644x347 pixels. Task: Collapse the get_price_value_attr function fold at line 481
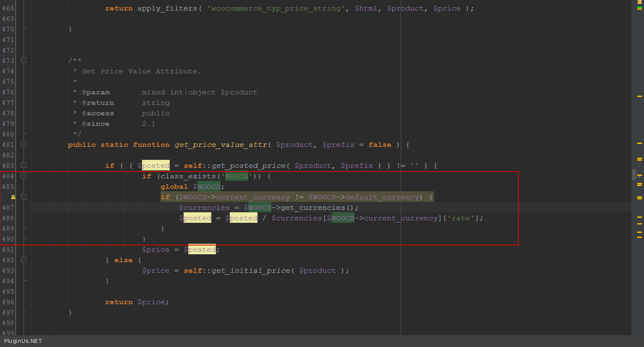coord(24,144)
